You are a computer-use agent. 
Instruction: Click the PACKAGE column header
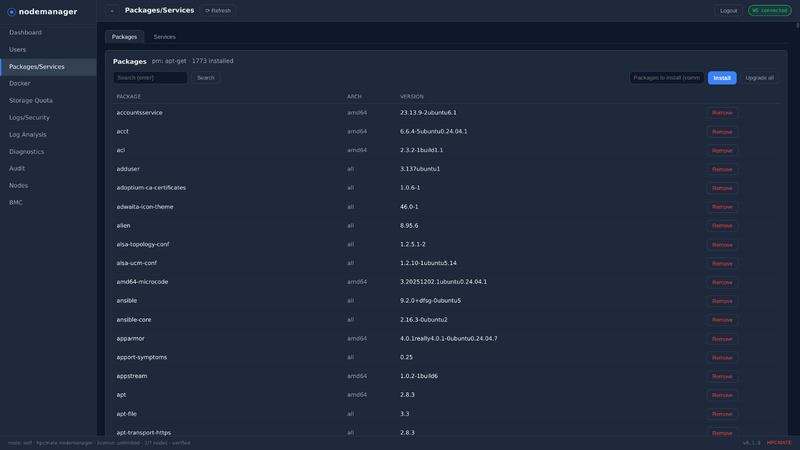pyautogui.click(x=129, y=96)
